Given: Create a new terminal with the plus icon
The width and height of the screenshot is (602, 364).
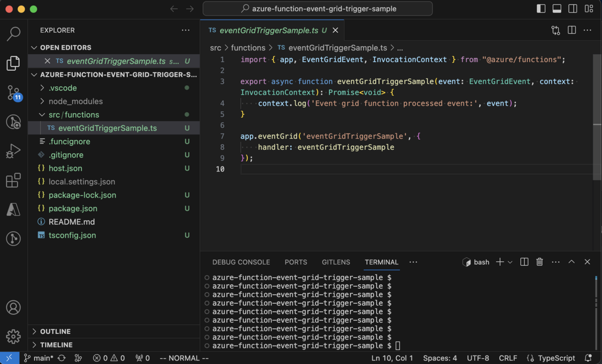Looking at the screenshot, I should (x=499, y=262).
